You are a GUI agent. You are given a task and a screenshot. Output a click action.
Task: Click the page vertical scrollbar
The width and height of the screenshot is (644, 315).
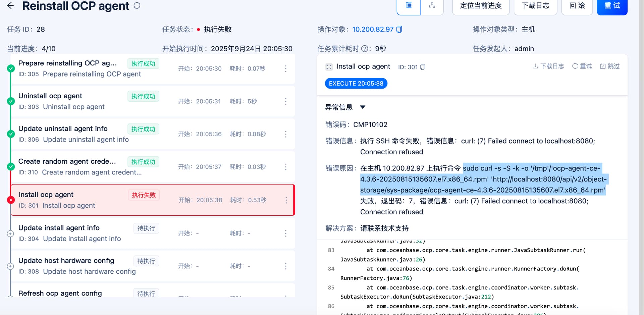pos(641,157)
